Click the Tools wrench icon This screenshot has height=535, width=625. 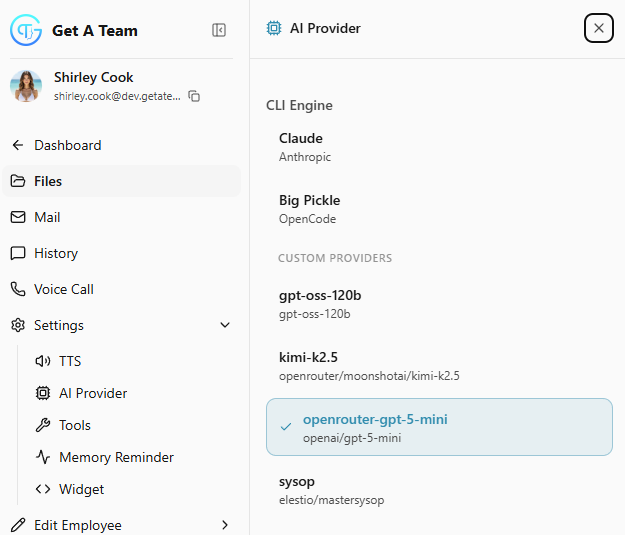[42, 425]
